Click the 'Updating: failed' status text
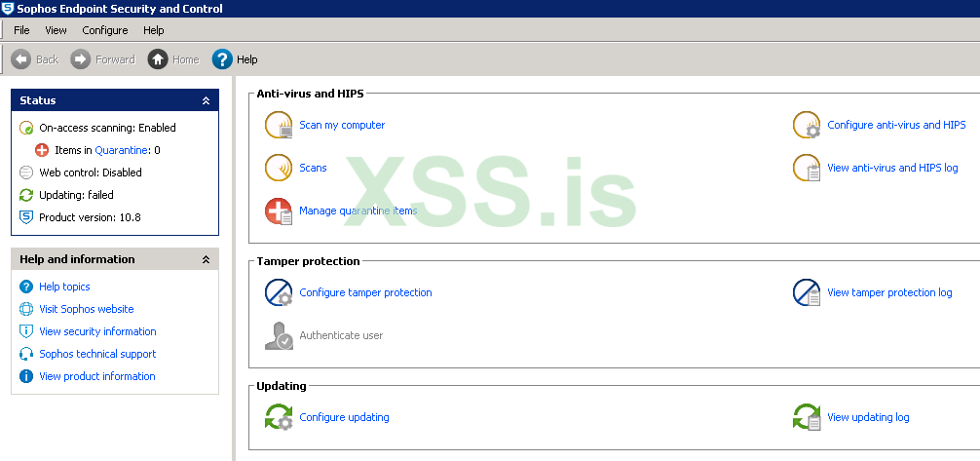980x461 pixels. point(76,195)
